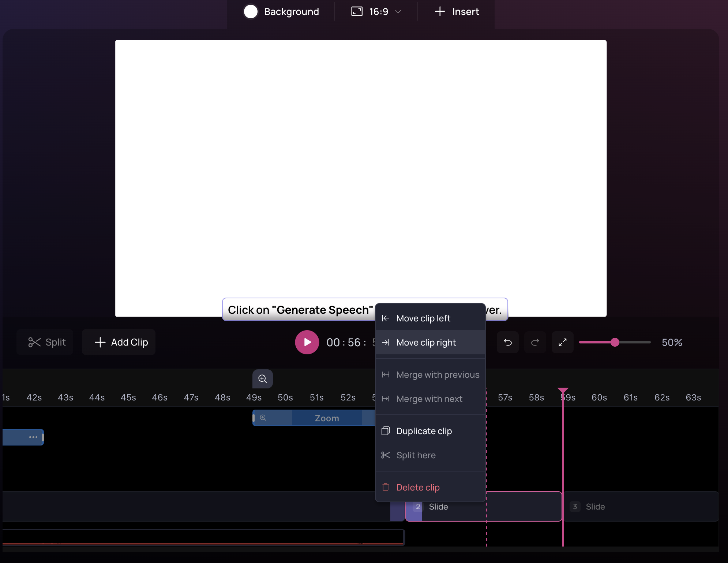Expand the timeline to fullscreen
This screenshot has height=563, width=728.
pyautogui.click(x=562, y=342)
